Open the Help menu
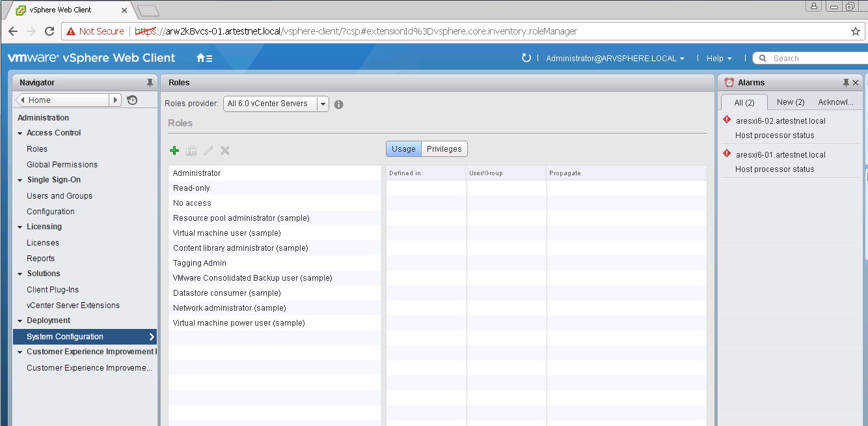Viewport: 868px width, 426px height. click(x=718, y=58)
